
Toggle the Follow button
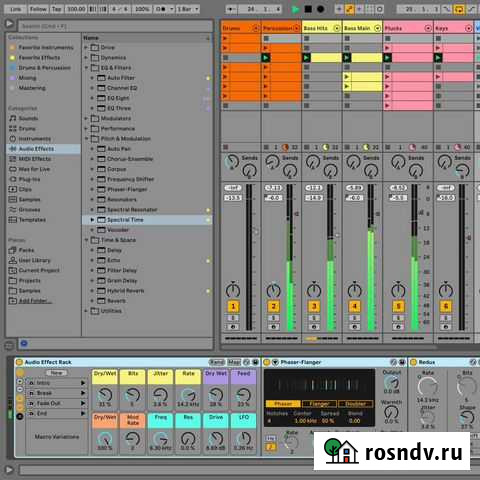point(38,9)
